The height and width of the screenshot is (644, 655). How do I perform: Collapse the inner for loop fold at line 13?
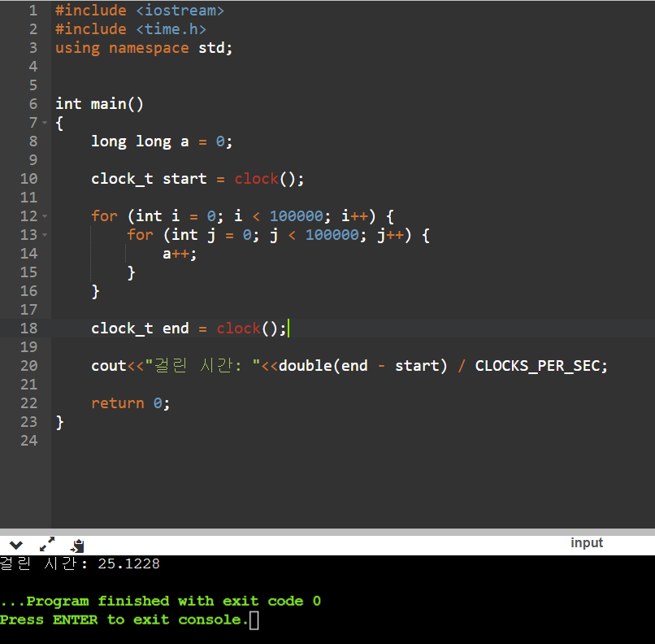(45, 235)
